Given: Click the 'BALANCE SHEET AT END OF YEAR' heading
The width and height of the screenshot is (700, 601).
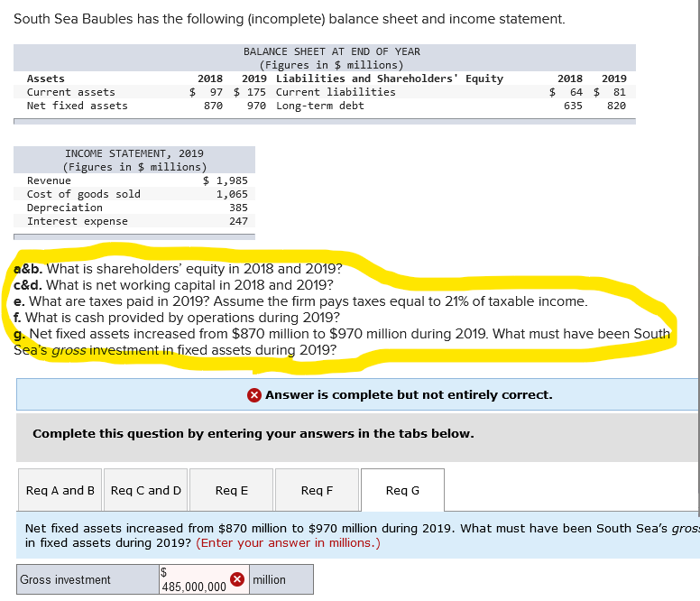Looking at the screenshot, I should [332, 51].
